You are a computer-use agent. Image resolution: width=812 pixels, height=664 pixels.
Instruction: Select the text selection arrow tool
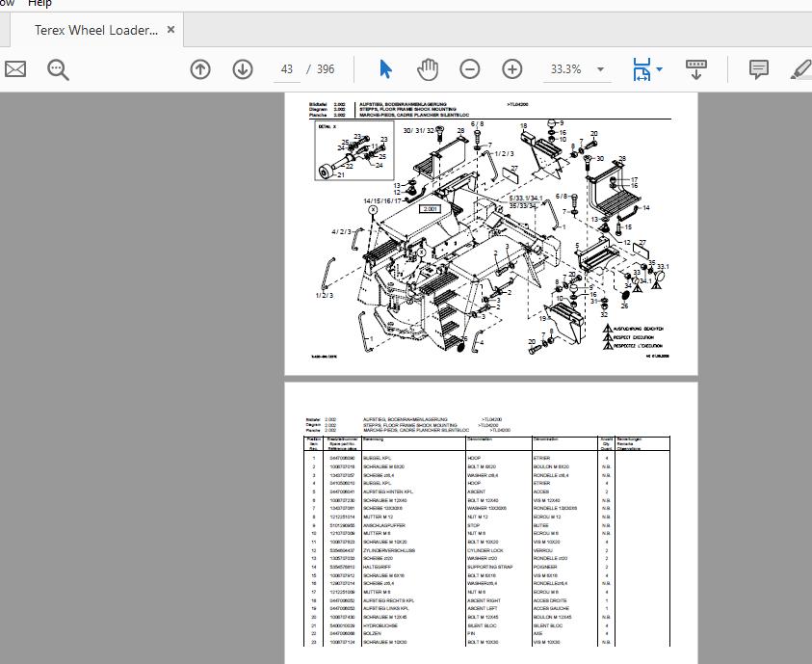point(384,68)
